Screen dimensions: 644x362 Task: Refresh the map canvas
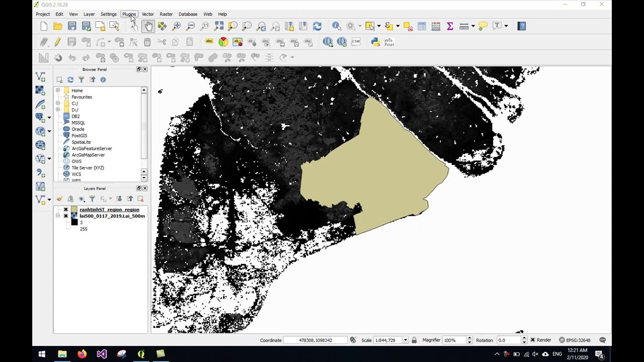point(317,26)
